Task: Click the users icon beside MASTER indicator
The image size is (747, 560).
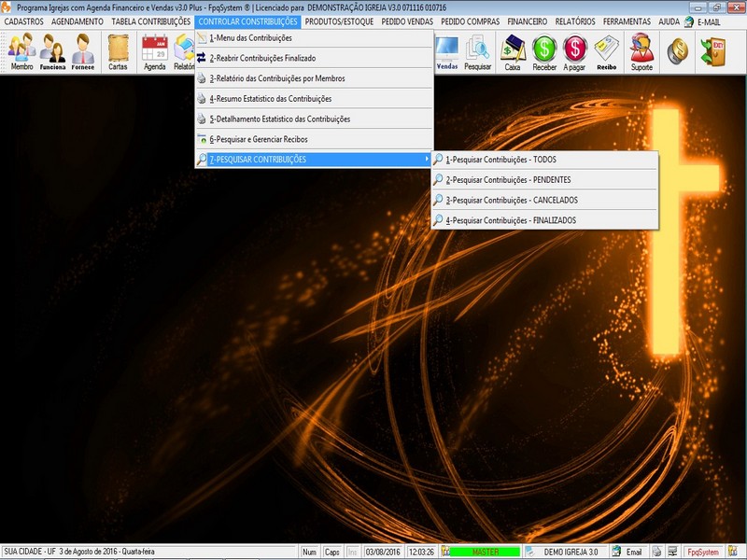Action: click(445, 552)
